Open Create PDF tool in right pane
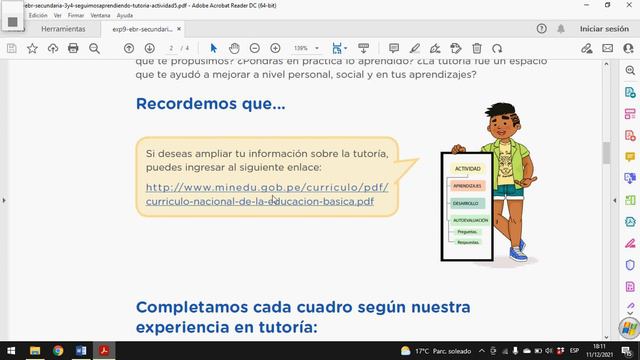Screen dimensions: 640x360 pyautogui.click(x=630, y=135)
